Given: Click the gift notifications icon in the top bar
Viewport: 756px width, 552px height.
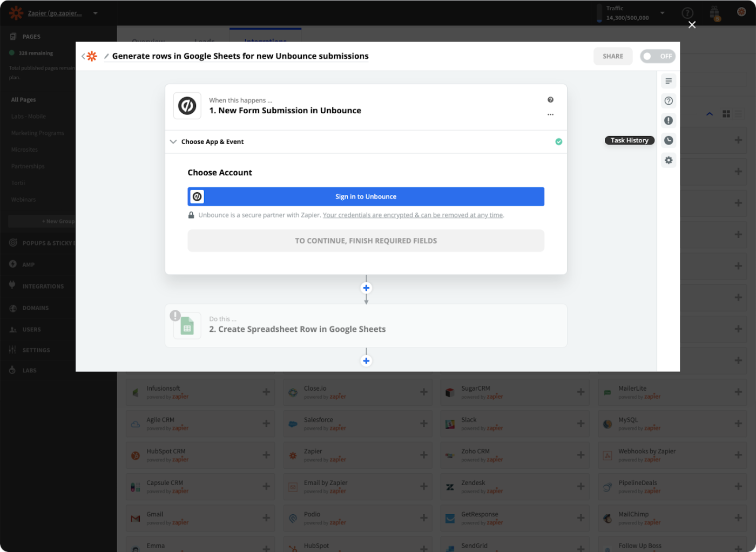Looking at the screenshot, I should pyautogui.click(x=714, y=13).
